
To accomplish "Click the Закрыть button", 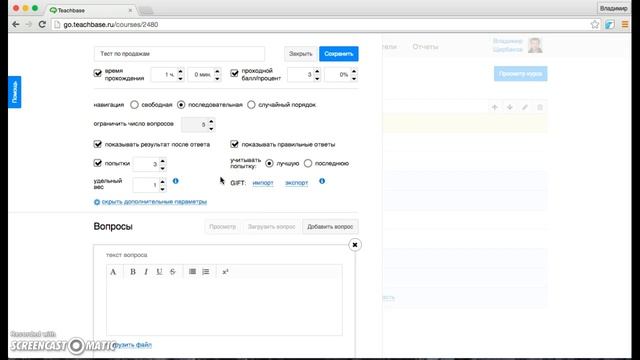I will coord(300,53).
